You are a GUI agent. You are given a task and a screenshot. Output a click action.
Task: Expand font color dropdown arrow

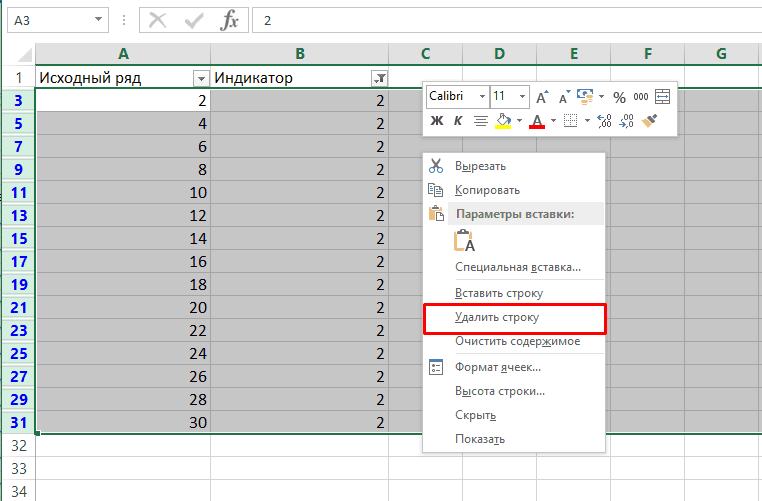553,121
